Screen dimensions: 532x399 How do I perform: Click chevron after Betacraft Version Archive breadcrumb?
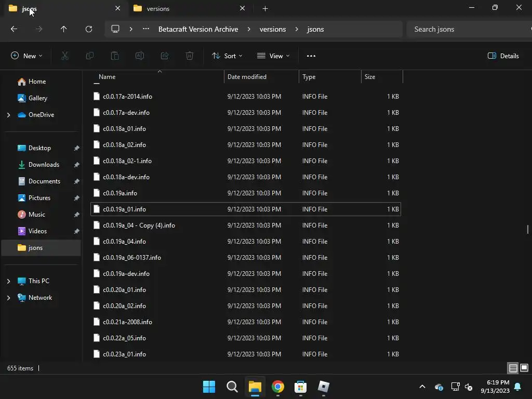pyautogui.click(x=249, y=29)
